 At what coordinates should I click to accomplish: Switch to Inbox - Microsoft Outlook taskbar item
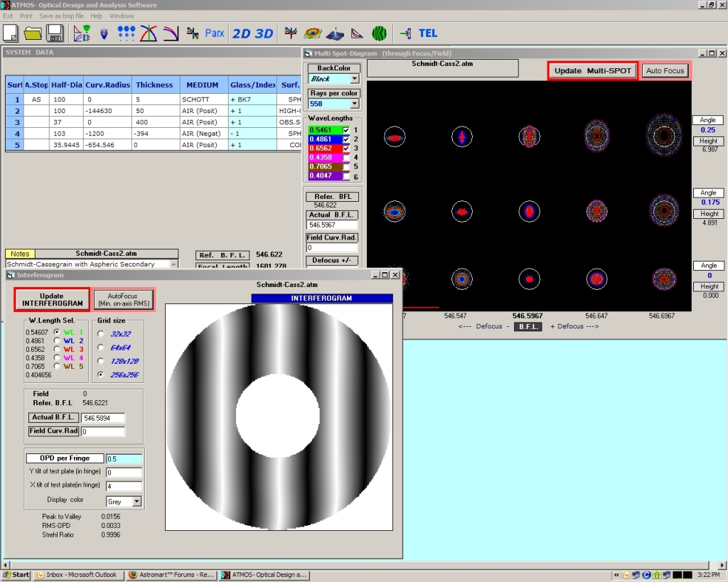pyautogui.click(x=77, y=575)
